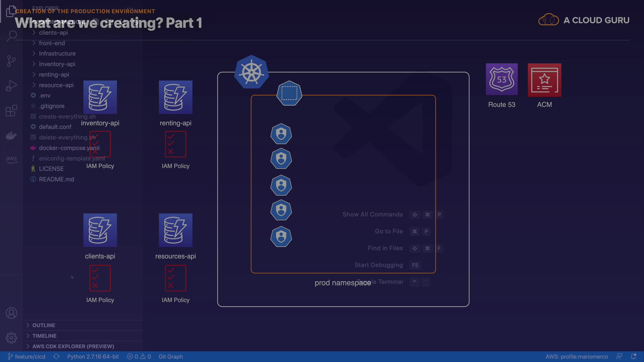Click the Accounts icon
Screen dimensions: 644x362
[11, 313]
